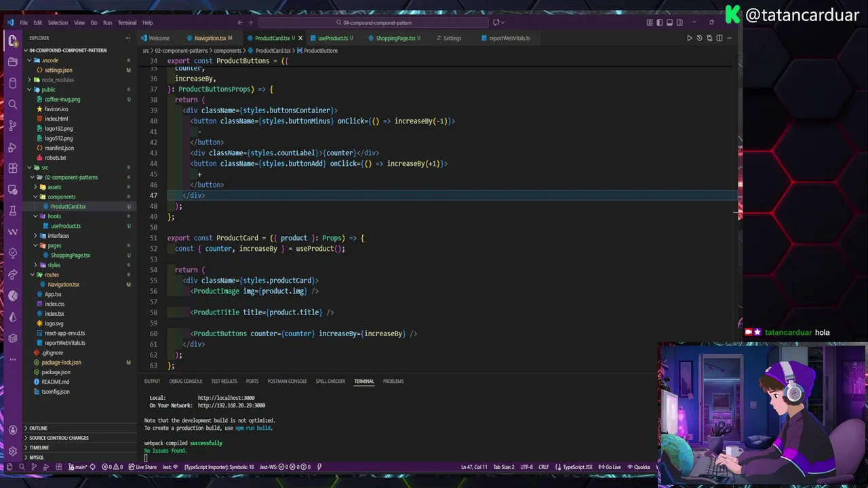Open editor more actions ellipsis

pyautogui.click(x=730, y=38)
